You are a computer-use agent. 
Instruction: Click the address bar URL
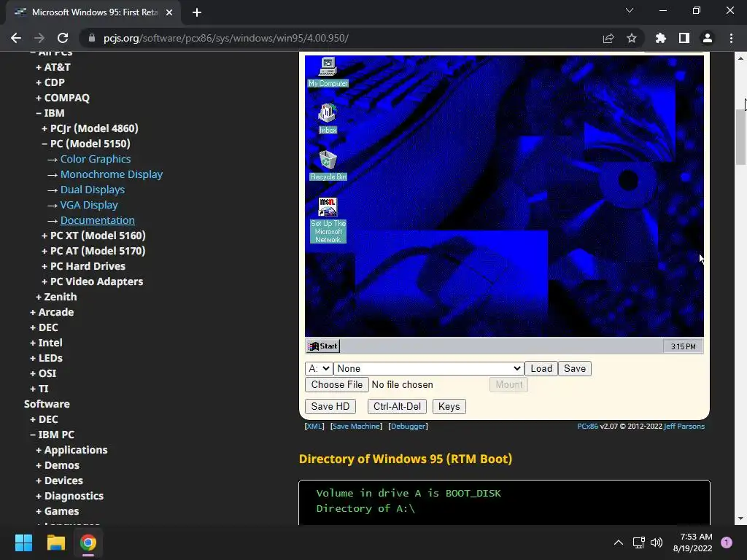226,38
